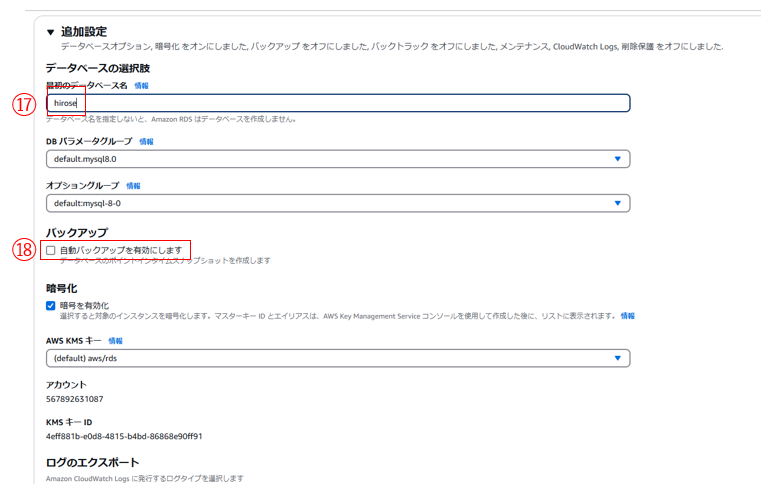
Task: Open the オプショングループ dropdown
Action: 338,203
